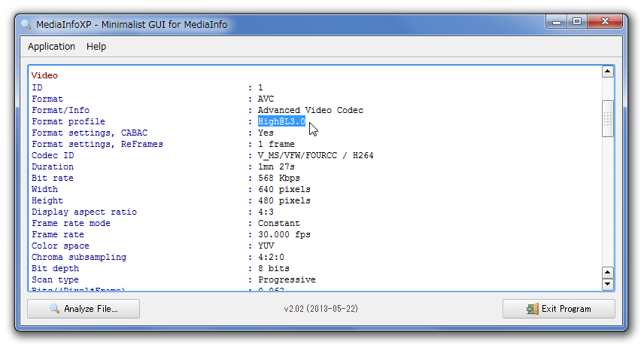
Task: Click the '8 bits' bit depth value
Action: coord(274,268)
